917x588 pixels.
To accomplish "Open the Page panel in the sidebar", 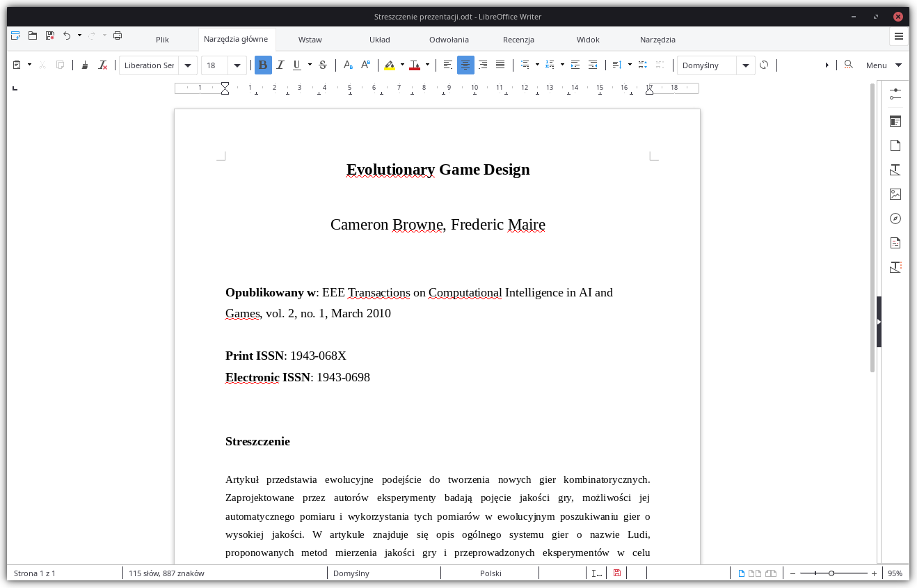I will coord(895,145).
